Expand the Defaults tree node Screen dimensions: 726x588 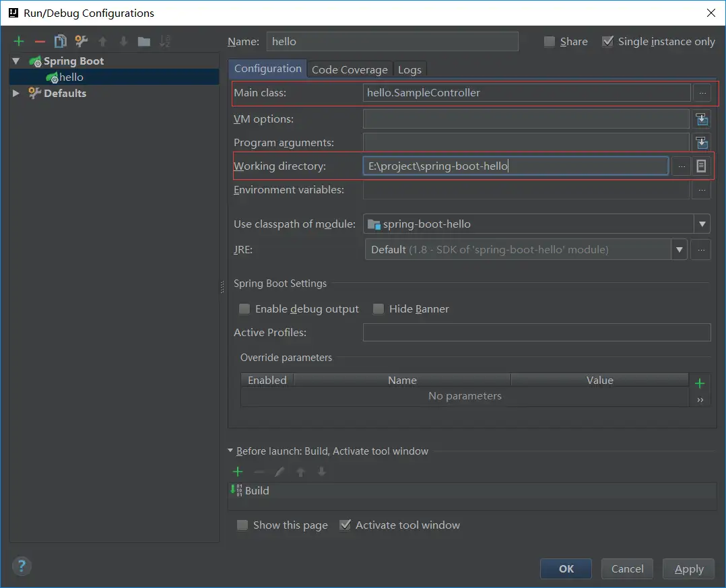[16, 94]
